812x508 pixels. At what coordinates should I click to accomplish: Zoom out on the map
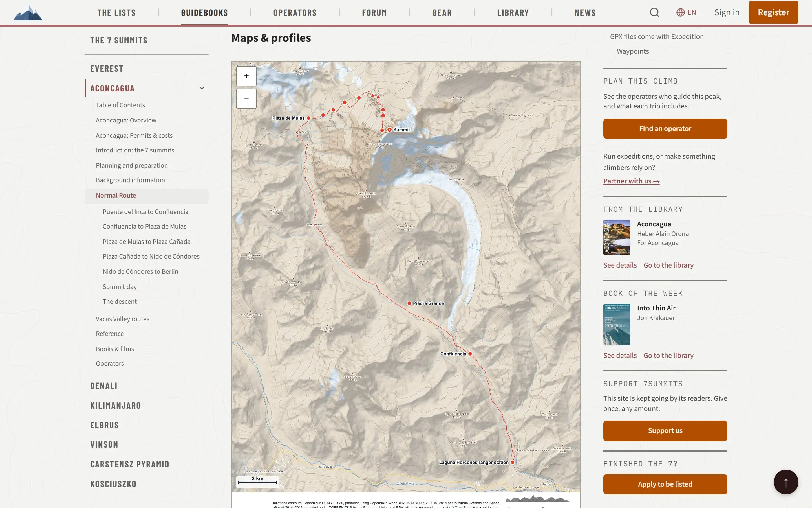point(246,98)
